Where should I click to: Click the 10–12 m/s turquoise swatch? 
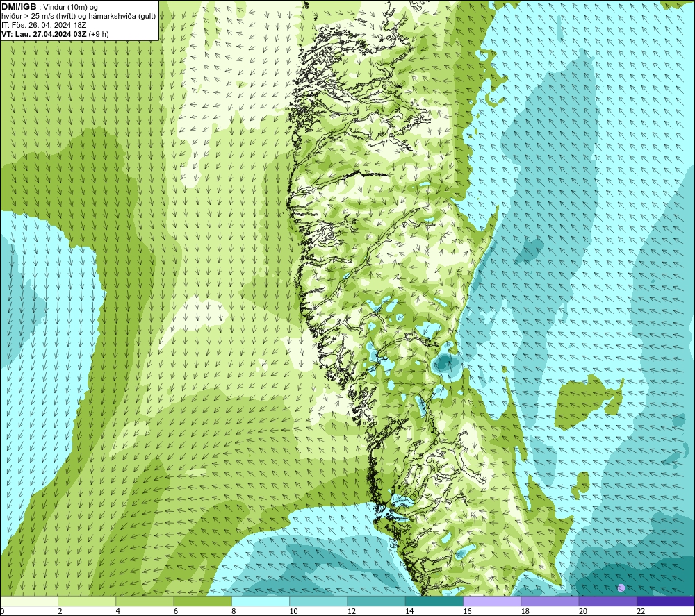[x=318, y=601]
